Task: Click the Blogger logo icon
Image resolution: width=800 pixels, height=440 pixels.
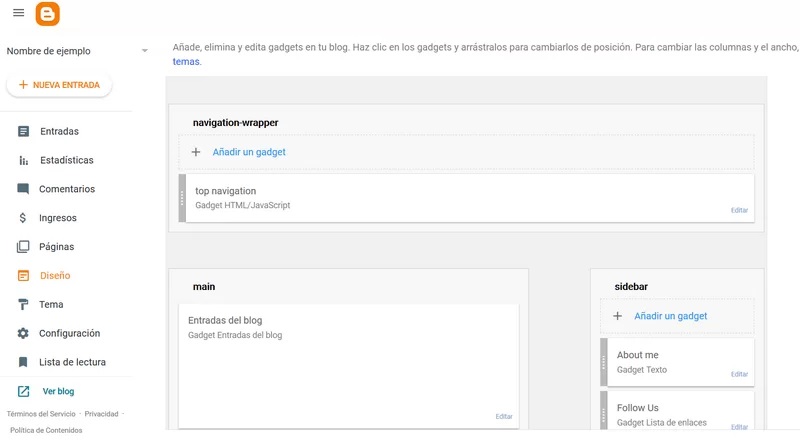Action: (x=48, y=14)
